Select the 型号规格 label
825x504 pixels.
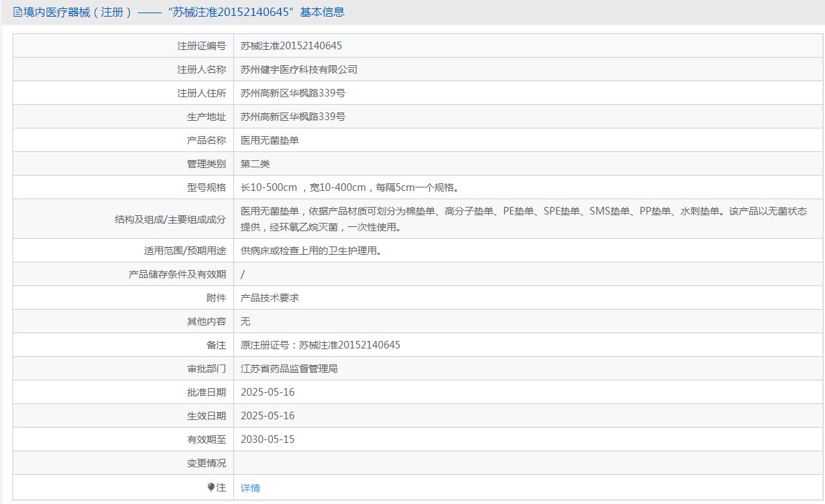pos(206,187)
